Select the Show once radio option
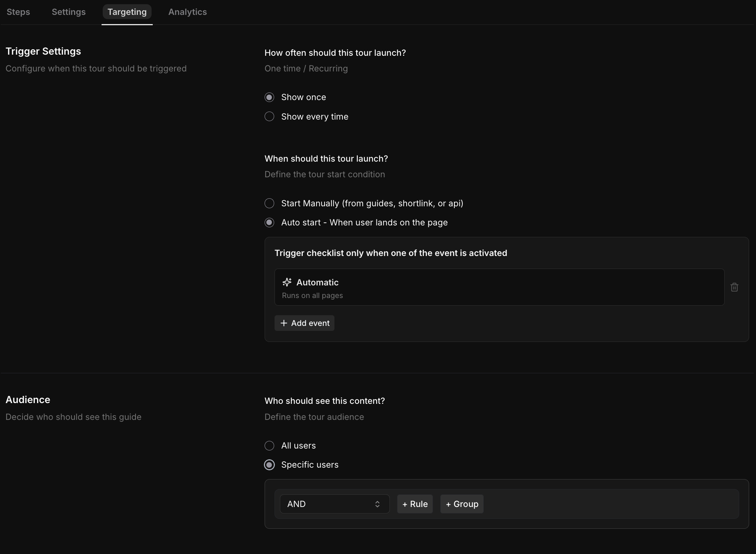Screen dimensions: 756x554 (270, 97)
